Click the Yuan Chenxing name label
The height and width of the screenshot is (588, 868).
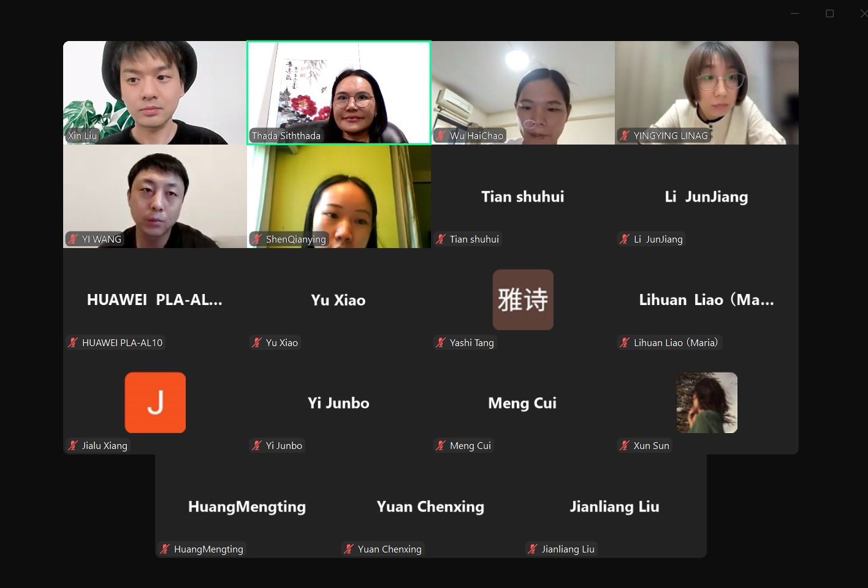tap(389, 549)
